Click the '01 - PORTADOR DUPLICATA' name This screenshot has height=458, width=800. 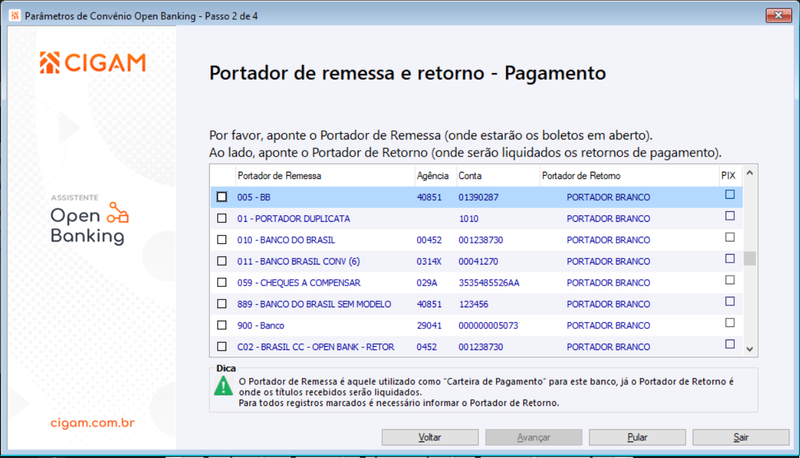(293, 219)
